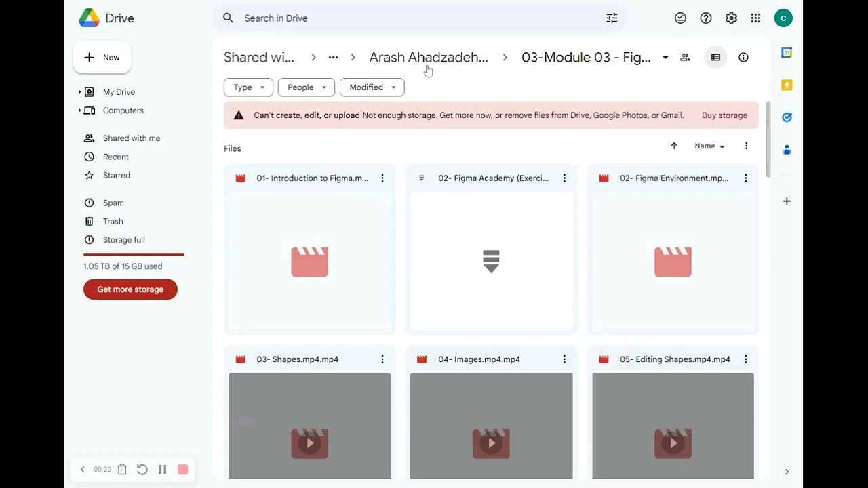Open more actions for 01- Introduction to Figma
868x488 pixels.
pyautogui.click(x=382, y=178)
